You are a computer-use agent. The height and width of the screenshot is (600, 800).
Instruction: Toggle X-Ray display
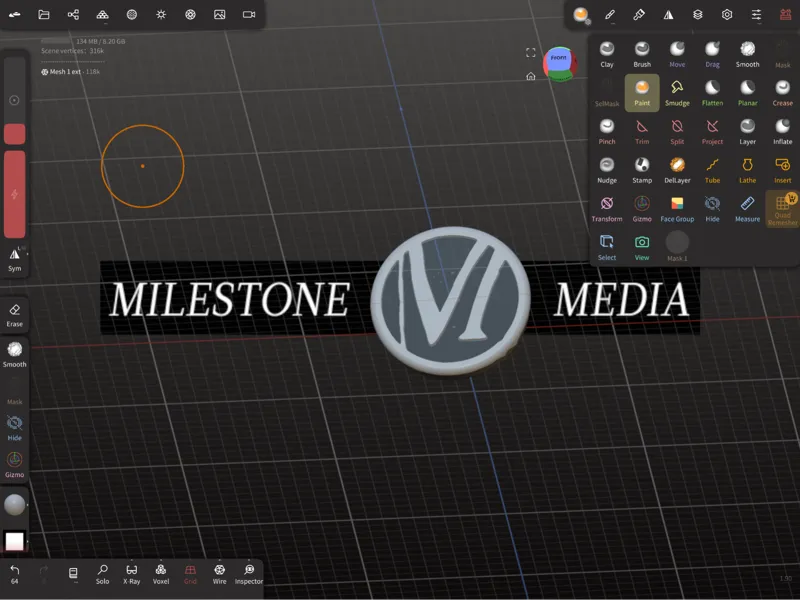(x=131, y=574)
